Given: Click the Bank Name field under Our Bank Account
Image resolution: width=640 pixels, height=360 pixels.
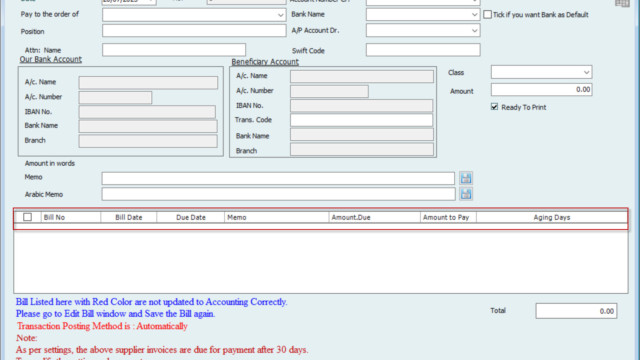Looking at the screenshot, I should coord(148,126).
